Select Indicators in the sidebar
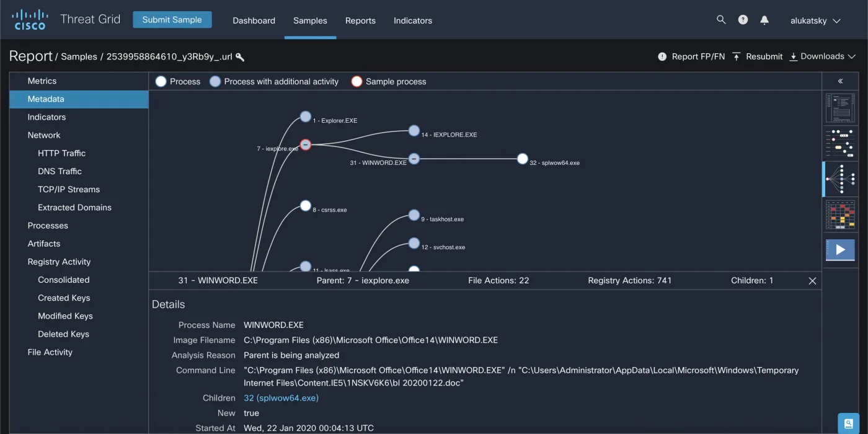 click(79, 117)
